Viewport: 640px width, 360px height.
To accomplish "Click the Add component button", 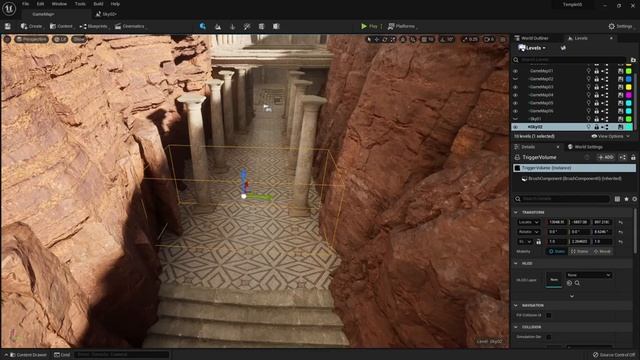I will 606,157.
